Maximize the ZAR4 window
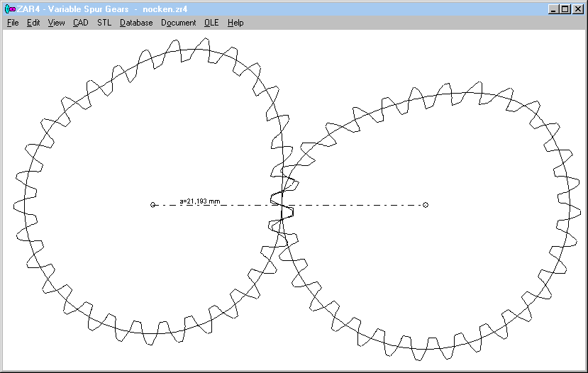588x373 pixels. (565, 9)
